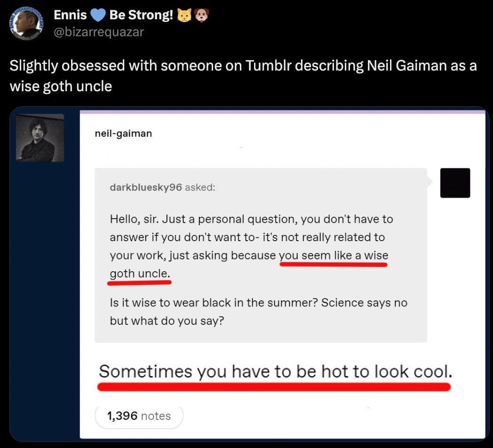This screenshot has height=448, width=493.
Task: Click the blue heart emoji in the display name
Action: pos(99,15)
